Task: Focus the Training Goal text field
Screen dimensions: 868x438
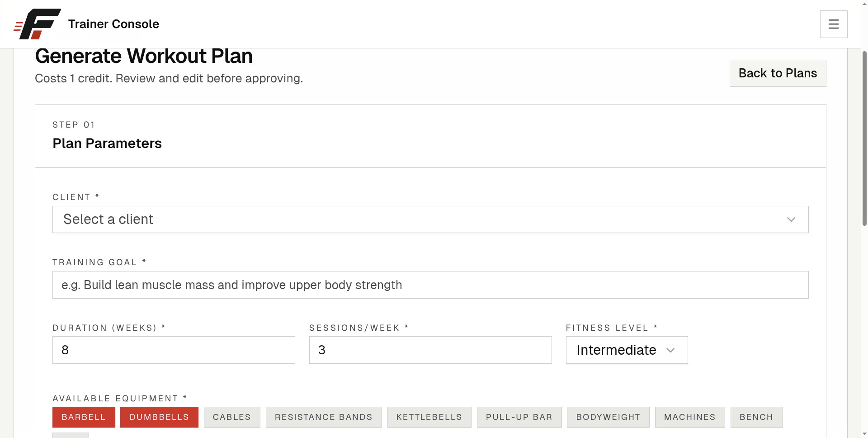Action: (430, 285)
